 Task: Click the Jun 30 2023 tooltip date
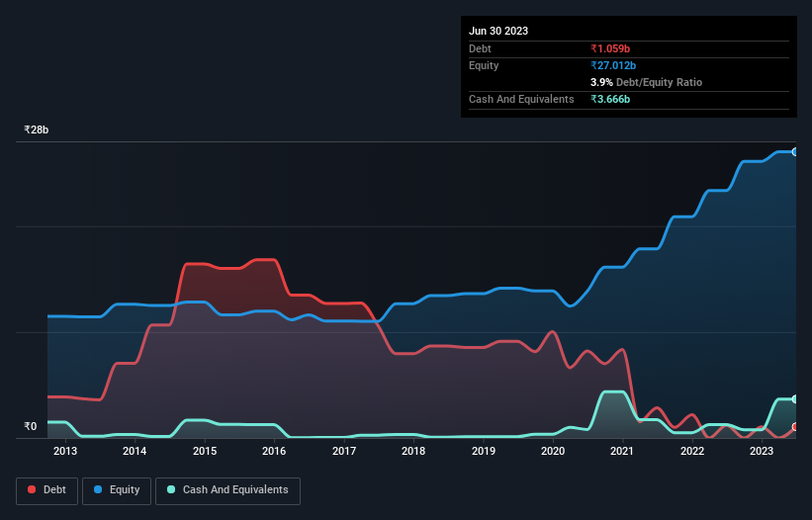(498, 31)
